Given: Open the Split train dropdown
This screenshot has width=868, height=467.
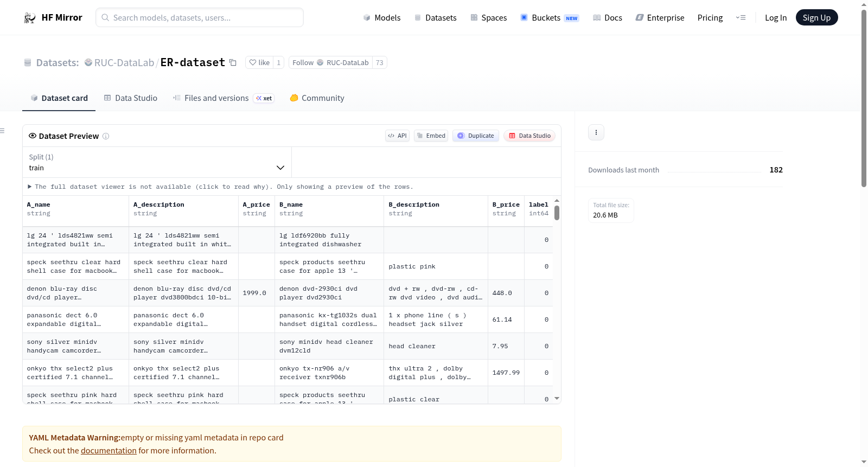Looking at the screenshot, I should coord(157,162).
